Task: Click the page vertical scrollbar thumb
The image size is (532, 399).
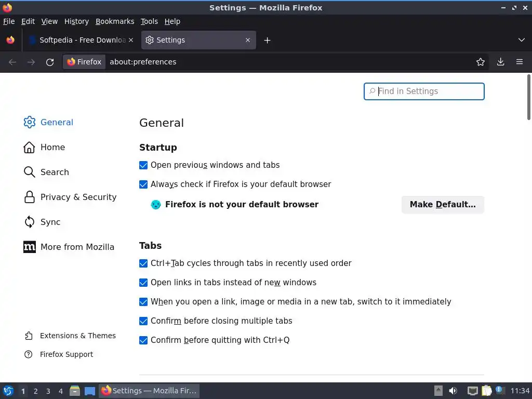Action: (x=528, y=97)
